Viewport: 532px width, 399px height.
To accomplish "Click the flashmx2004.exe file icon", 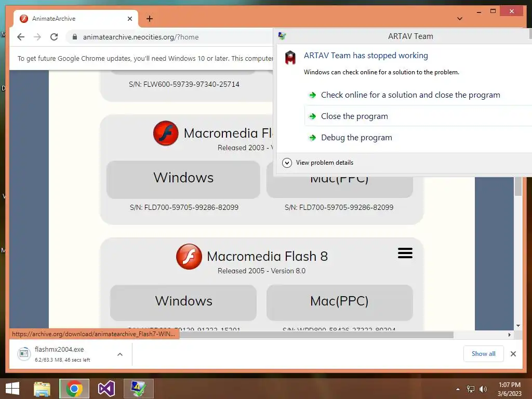I will (x=24, y=354).
